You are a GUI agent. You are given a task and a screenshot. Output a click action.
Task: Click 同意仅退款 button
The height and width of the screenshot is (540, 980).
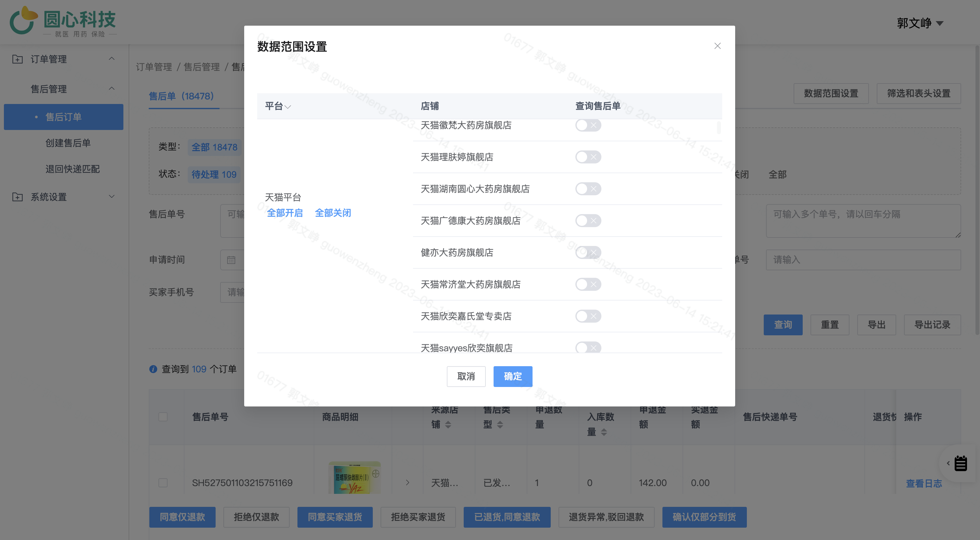[182, 517]
